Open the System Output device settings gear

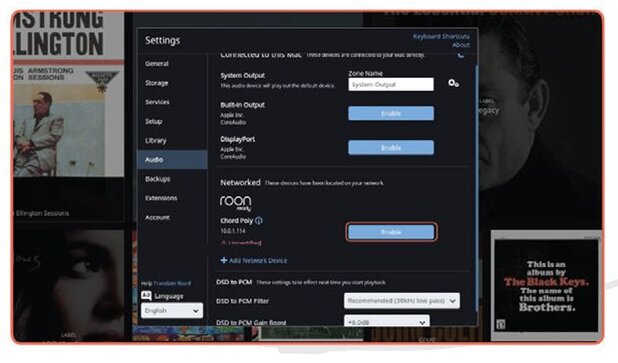453,83
